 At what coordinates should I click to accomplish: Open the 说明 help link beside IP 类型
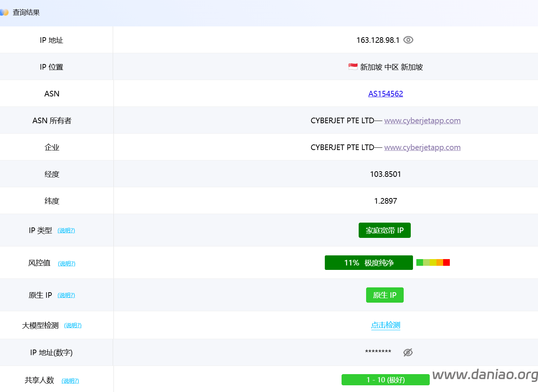tap(66, 230)
